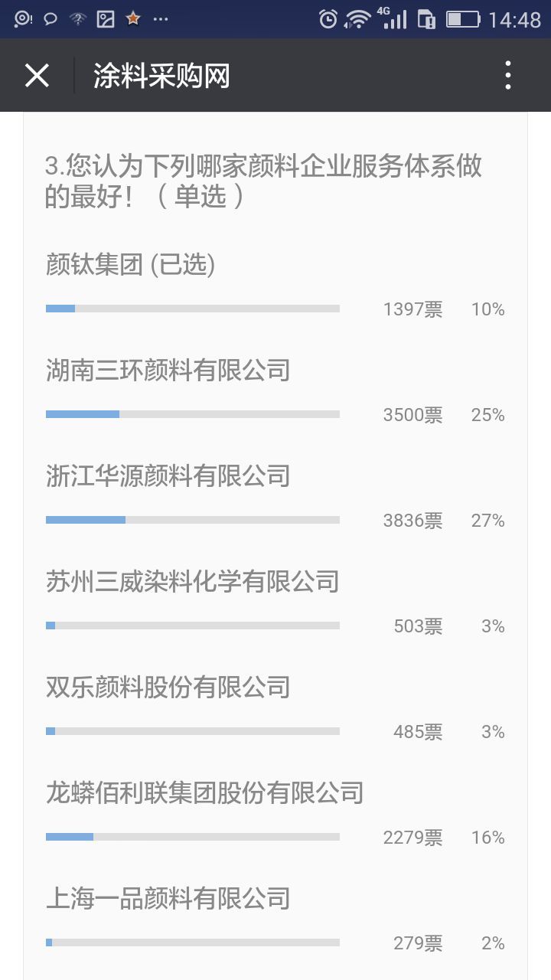Open the three-dot overflow menu
551x980 pixels.
coord(507,76)
